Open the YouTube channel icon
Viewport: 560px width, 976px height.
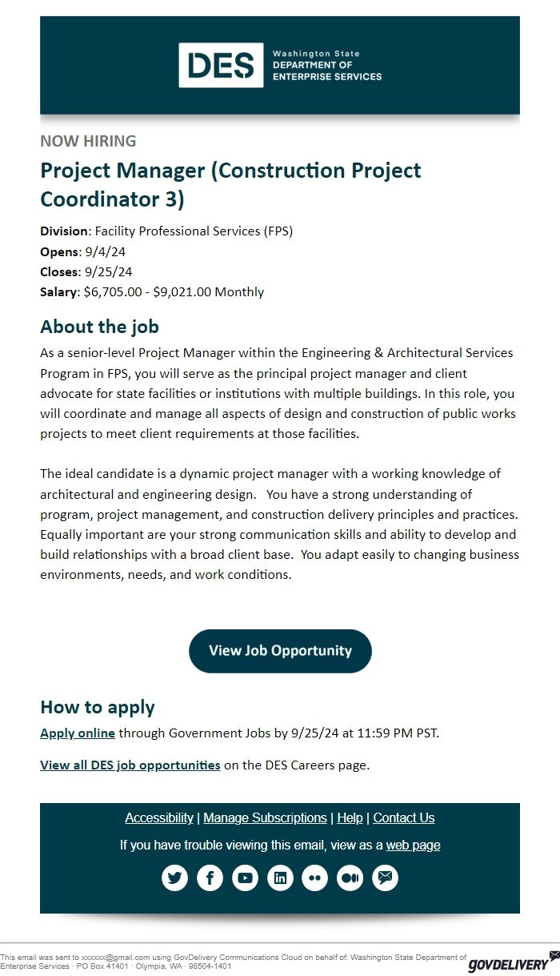point(245,878)
